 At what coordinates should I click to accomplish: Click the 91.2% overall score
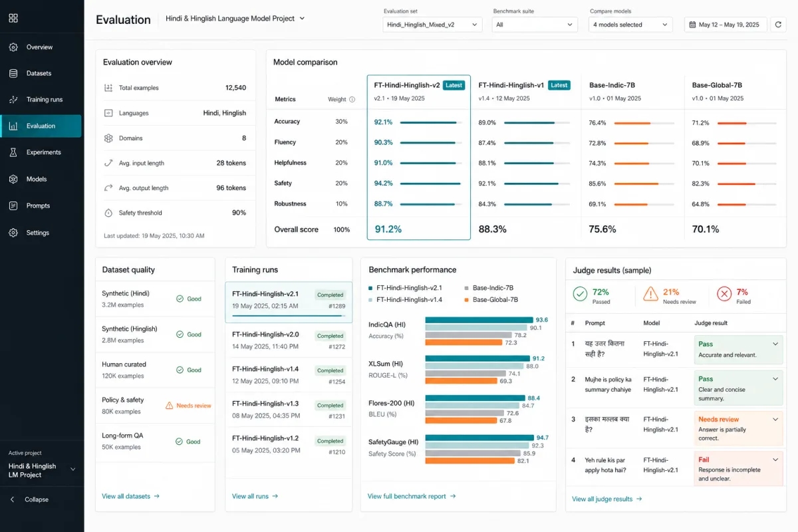tap(388, 229)
